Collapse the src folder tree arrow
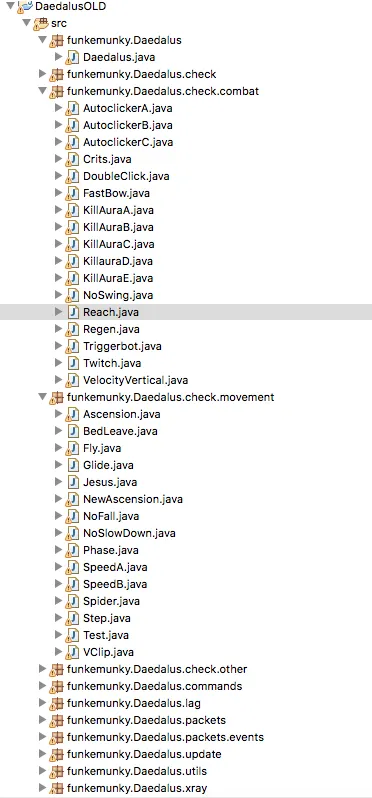 [26, 23]
